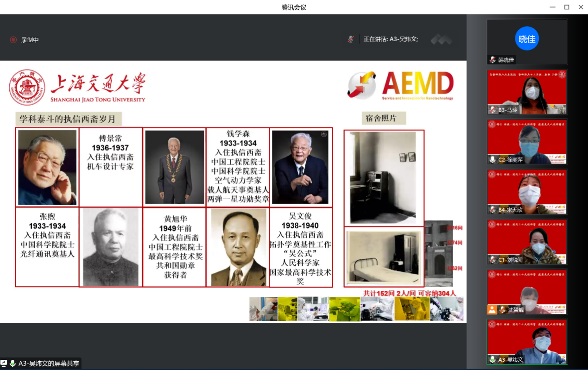Click the green microphone icon in bottom-left label
The width and height of the screenshot is (588, 370).
point(13,364)
